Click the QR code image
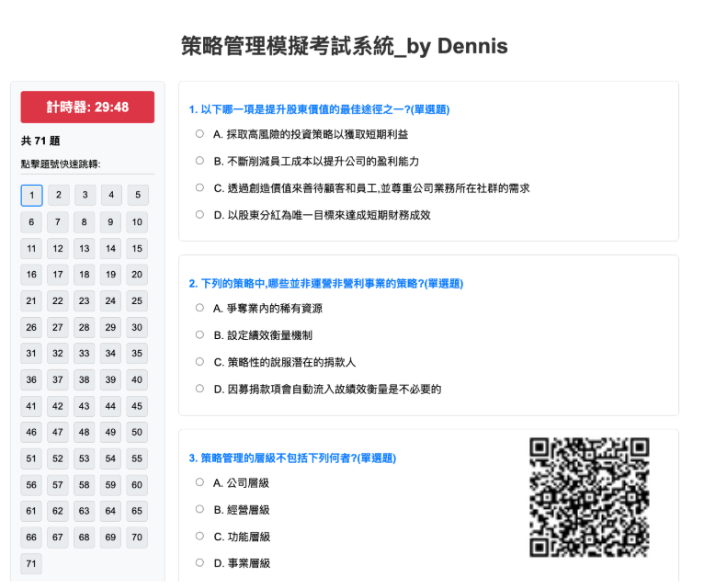704x588 pixels. [x=590, y=497]
